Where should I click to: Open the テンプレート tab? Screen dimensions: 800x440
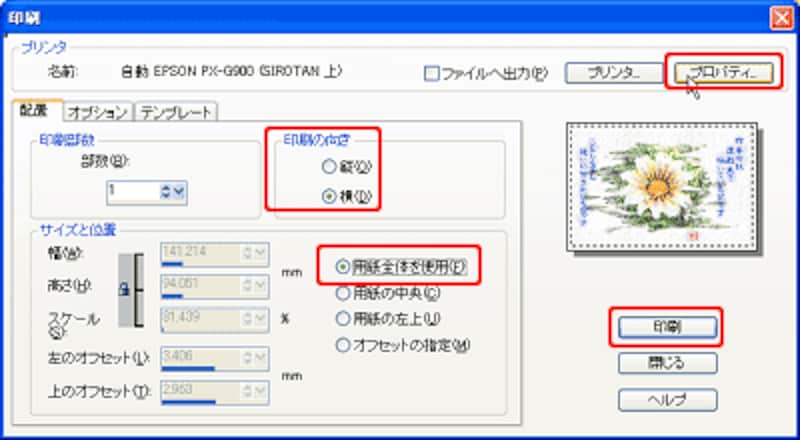(176, 112)
